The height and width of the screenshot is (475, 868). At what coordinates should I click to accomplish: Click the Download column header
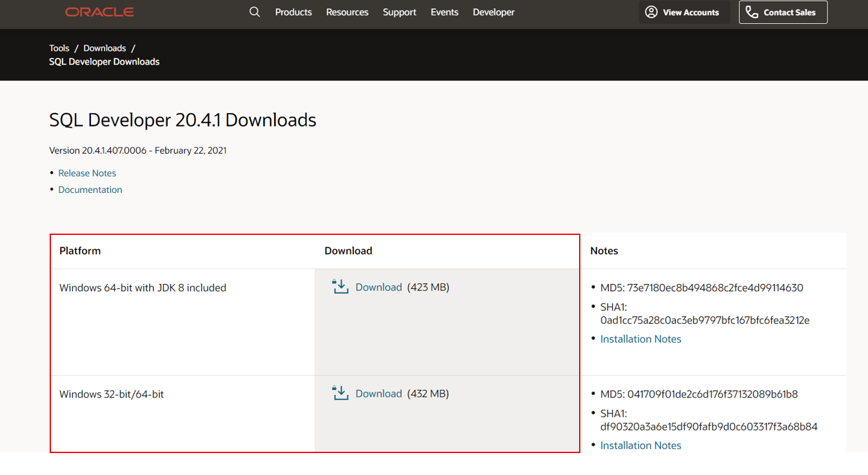(x=348, y=250)
